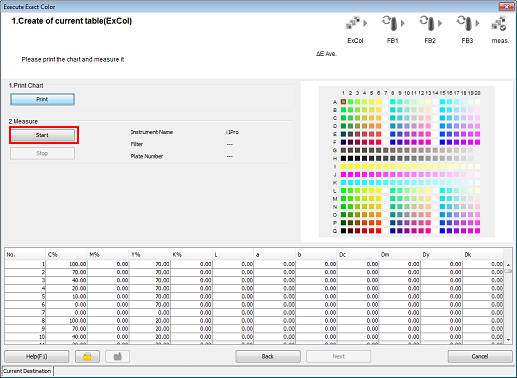Click the meas. step icon
Image resolution: width=517 pixels, height=378 pixels.
[x=499, y=23]
